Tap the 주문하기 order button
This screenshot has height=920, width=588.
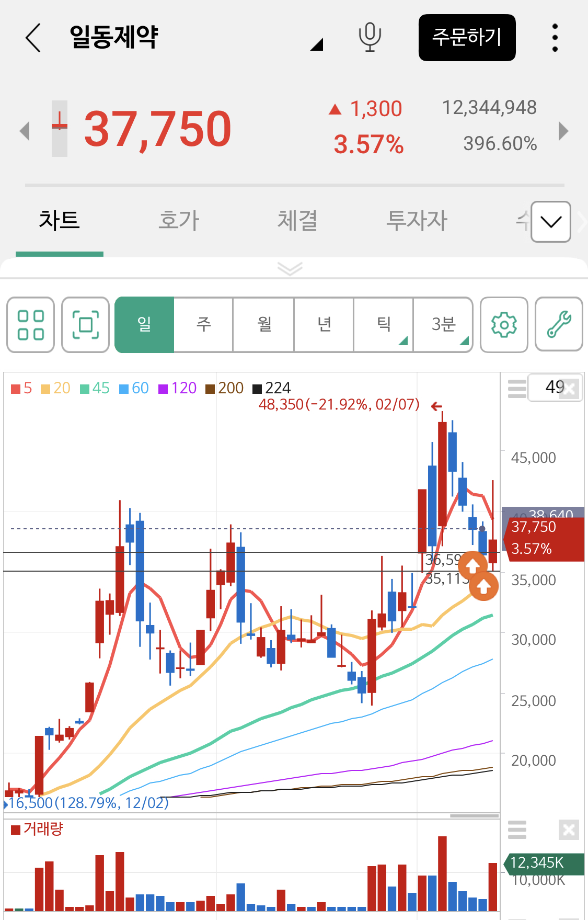467,38
